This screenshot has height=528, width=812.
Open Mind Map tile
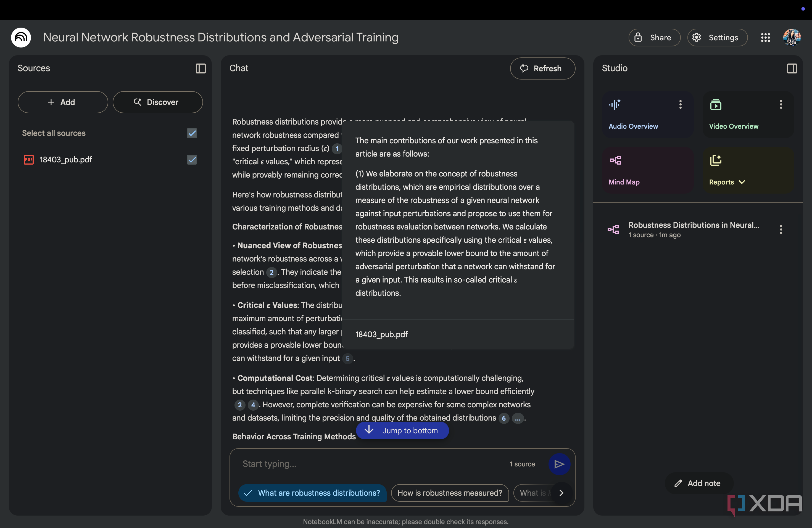[648, 170]
